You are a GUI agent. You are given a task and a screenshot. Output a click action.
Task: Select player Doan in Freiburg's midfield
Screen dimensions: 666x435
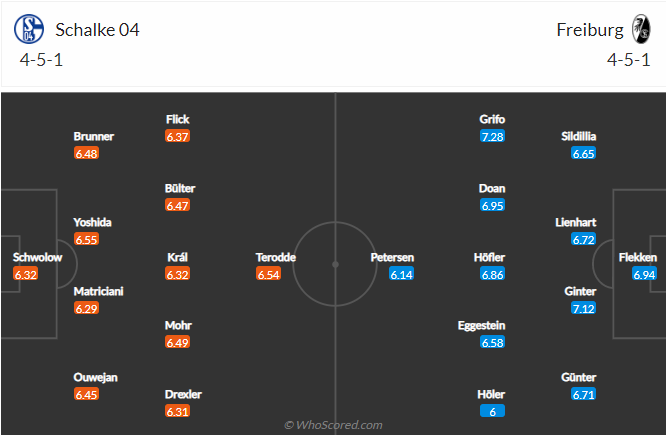[492, 189]
